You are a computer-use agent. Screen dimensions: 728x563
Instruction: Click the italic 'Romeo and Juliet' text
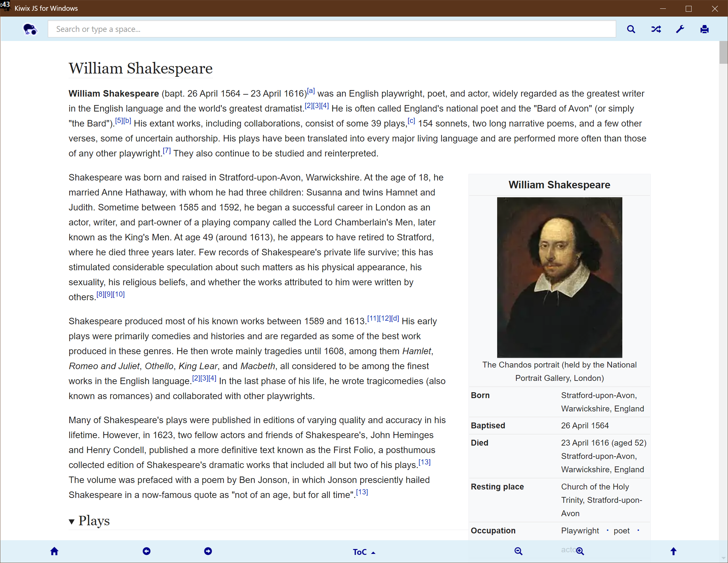[x=104, y=366]
